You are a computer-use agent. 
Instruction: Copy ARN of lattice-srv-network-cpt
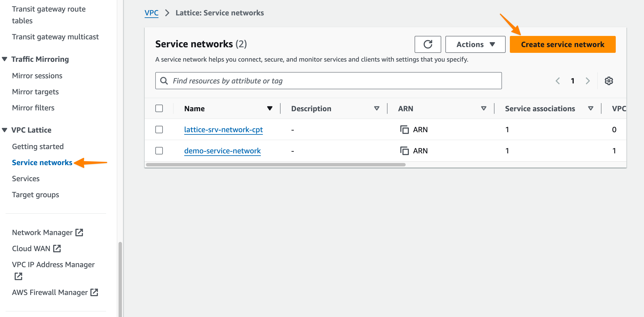(404, 129)
